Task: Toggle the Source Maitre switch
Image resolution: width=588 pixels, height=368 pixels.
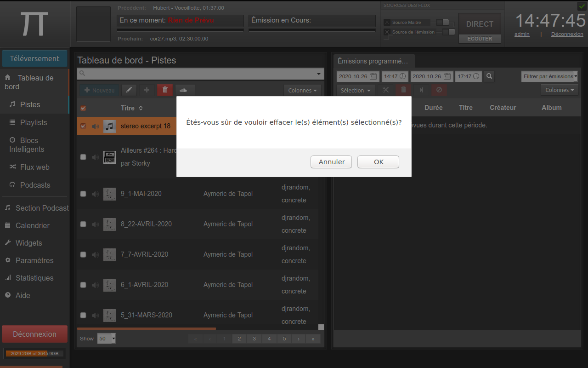Action: tap(442, 22)
